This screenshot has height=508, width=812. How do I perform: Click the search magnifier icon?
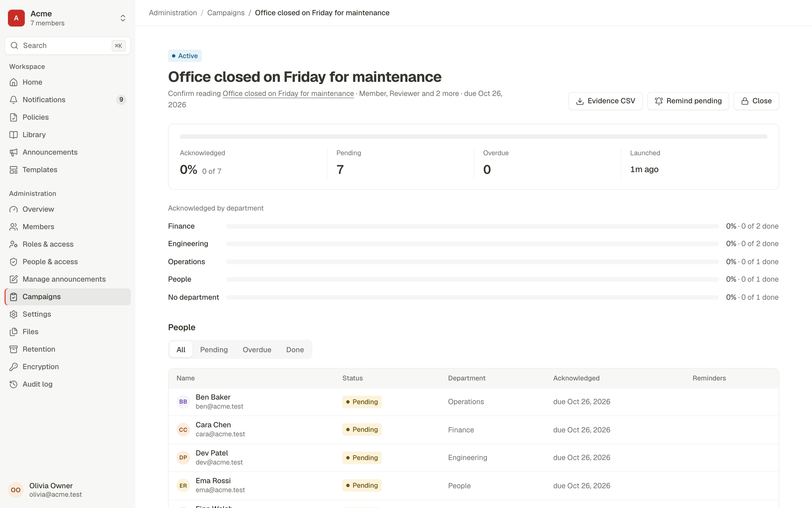(14, 45)
